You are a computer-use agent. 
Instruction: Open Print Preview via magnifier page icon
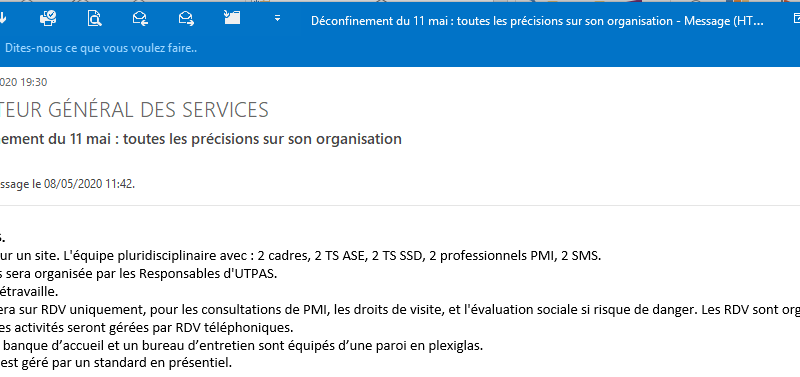click(94, 19)
